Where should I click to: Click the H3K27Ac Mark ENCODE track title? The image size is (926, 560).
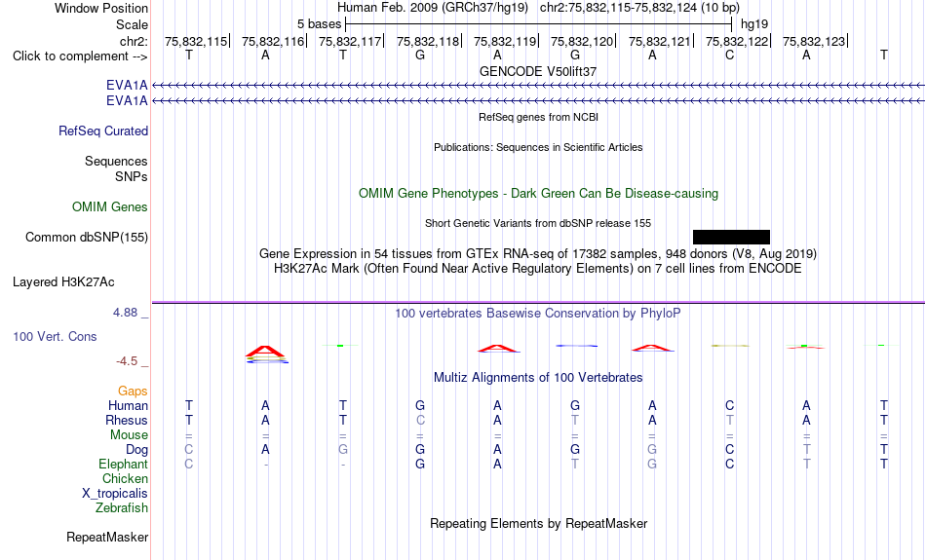(538, 269)
